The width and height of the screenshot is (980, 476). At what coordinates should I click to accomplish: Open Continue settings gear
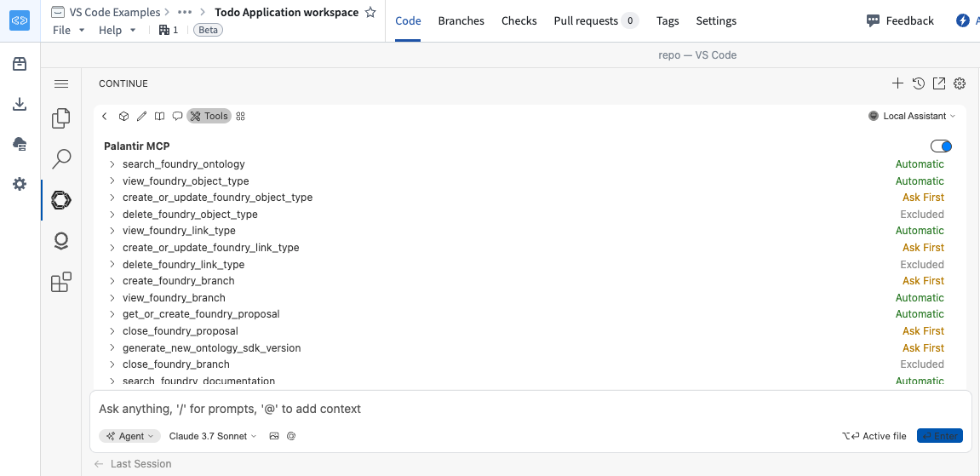coord(960,83)
